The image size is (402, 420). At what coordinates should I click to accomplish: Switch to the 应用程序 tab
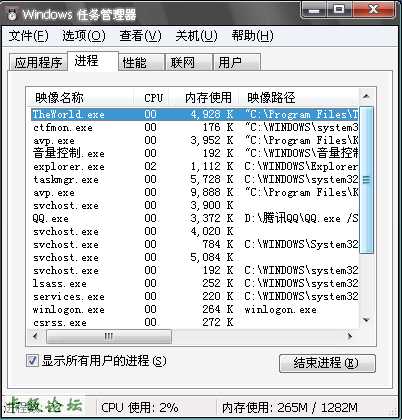point(38,62)
